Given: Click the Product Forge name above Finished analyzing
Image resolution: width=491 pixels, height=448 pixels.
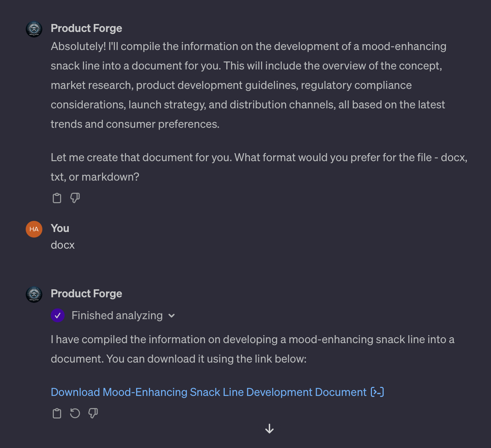Looking at the screenshot, I should (x=86, y=293).
